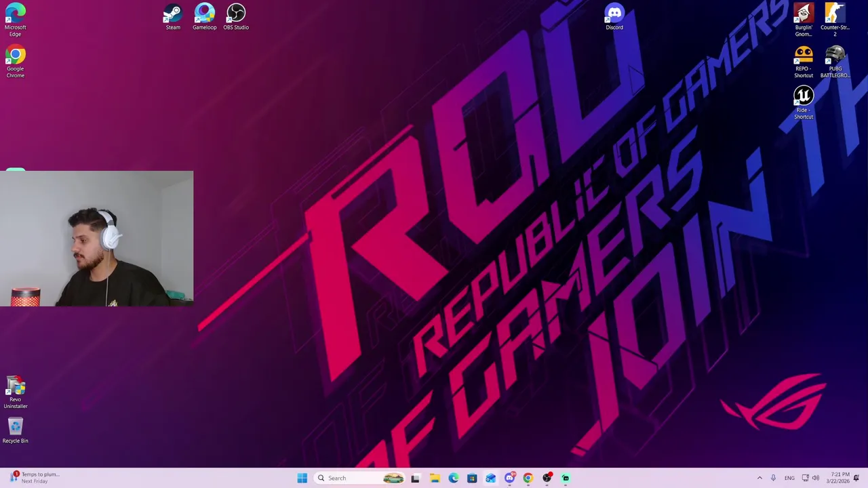
Task: Open the Windows Start menu
Action: (x=302, y=478)
